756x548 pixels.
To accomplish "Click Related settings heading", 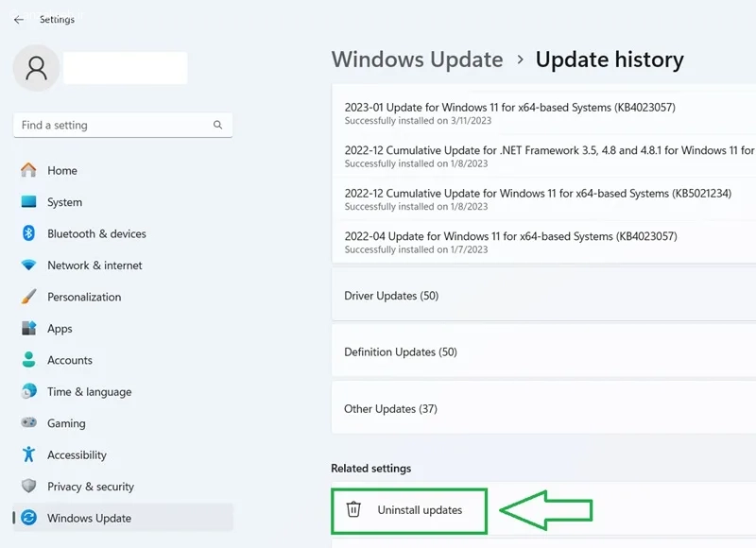I will pos(370,468).
